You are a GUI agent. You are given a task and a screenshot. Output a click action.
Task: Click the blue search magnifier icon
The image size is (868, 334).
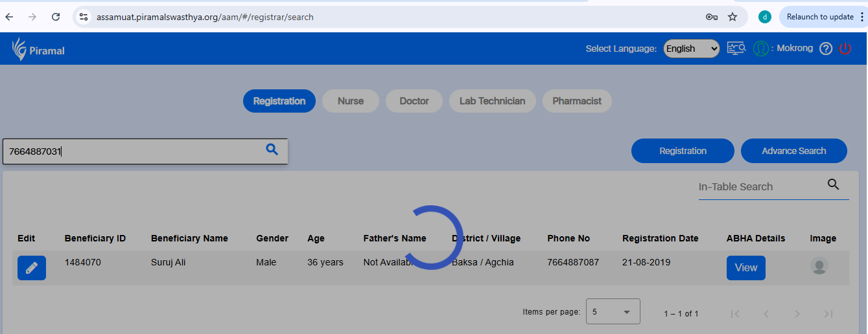272,150
